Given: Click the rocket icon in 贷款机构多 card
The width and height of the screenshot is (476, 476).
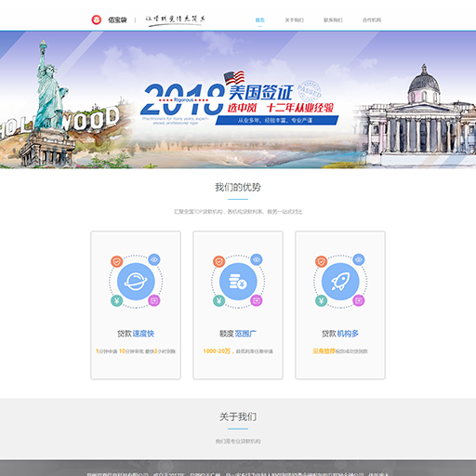Looking at the screenshot, I should pos(340,282).
